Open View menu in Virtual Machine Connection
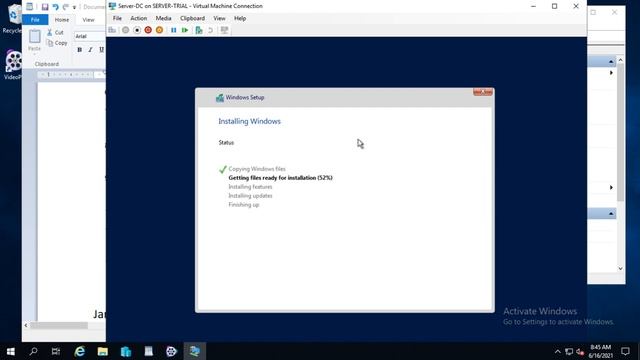Viewport: 640px width, 360px height. point(219,18)
